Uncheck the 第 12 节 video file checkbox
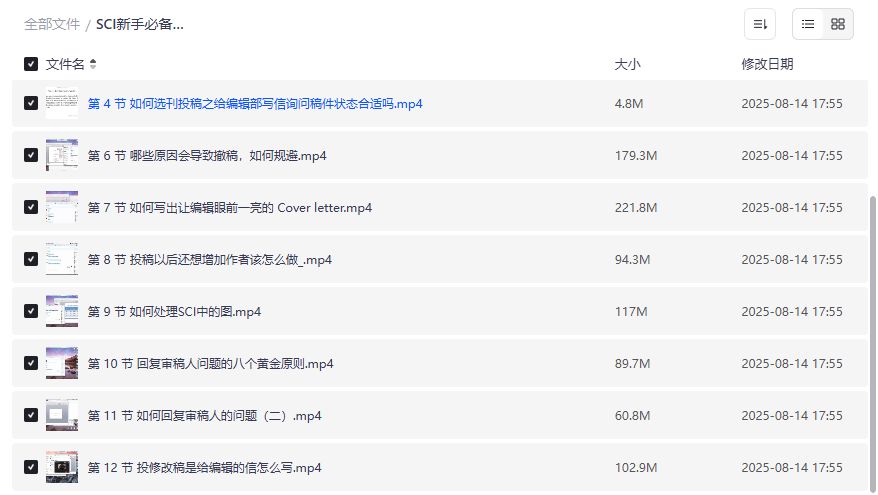 coord(31,467)
